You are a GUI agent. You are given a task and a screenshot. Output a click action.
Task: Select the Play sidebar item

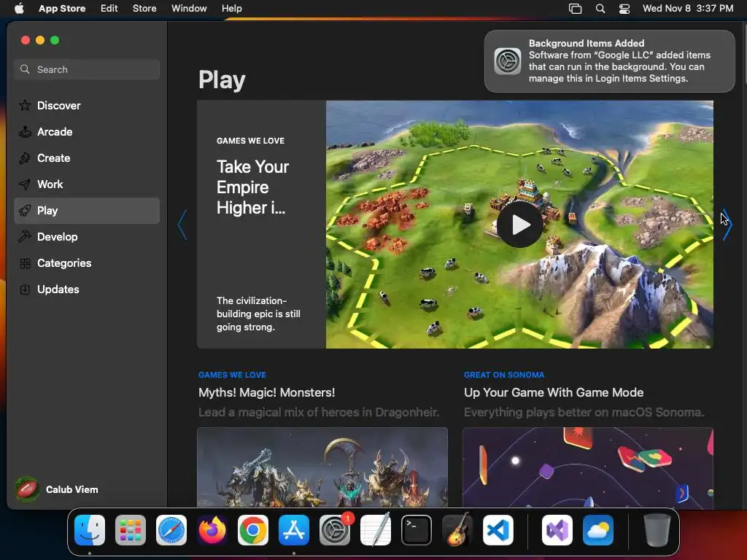[x=87, y=211]
